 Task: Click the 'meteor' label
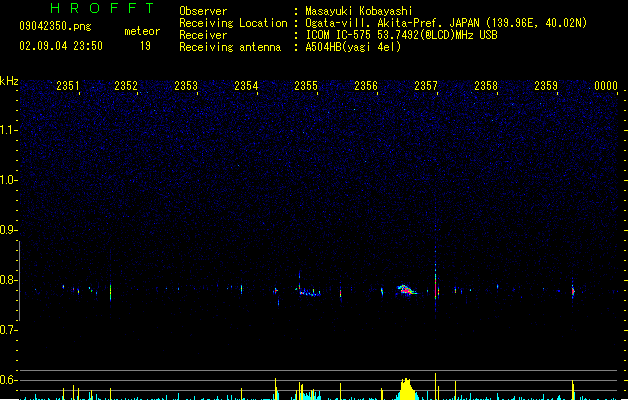click(x=142, y=31)
